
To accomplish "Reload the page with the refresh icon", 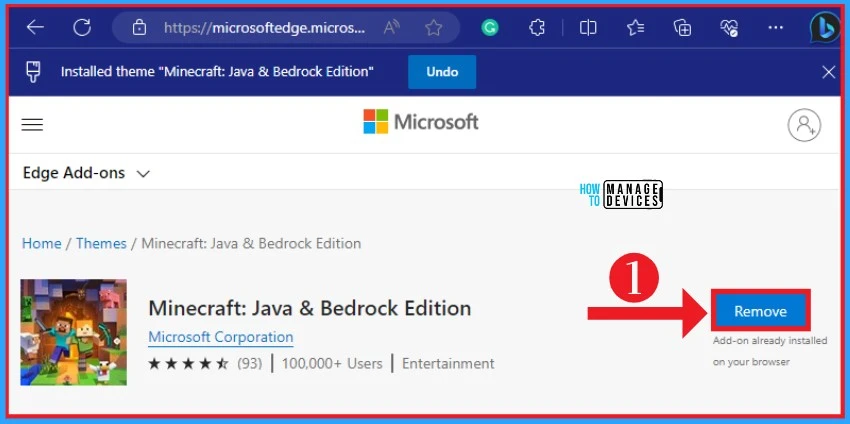I will 82,28.
